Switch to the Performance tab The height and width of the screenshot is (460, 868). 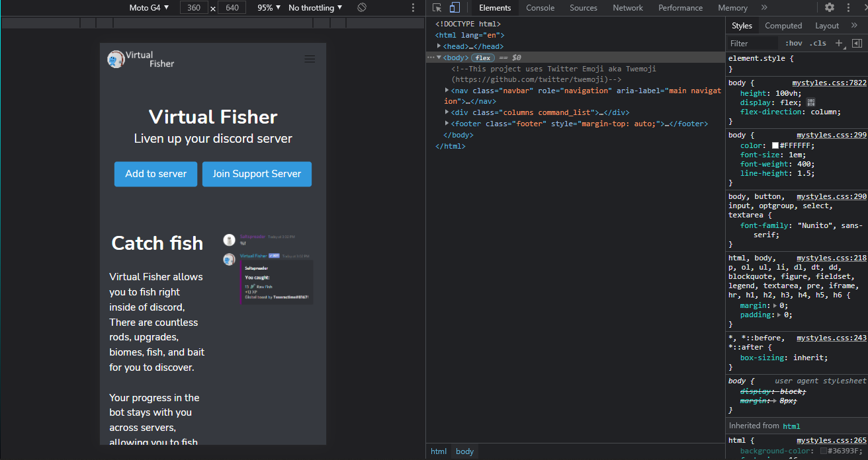pyautogui.click(x=680, y=8)
